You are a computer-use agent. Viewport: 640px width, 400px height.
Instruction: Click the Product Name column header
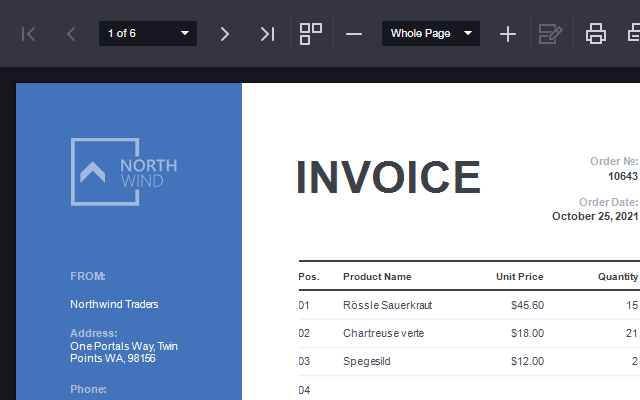377,277
